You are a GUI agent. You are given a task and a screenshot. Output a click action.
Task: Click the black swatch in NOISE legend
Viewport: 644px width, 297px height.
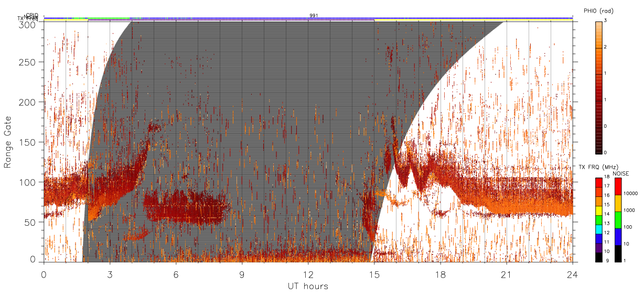click(x=618, y=254)
